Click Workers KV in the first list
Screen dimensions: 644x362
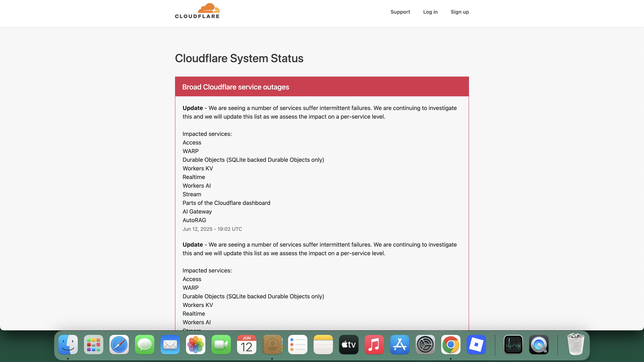point(197,168)
